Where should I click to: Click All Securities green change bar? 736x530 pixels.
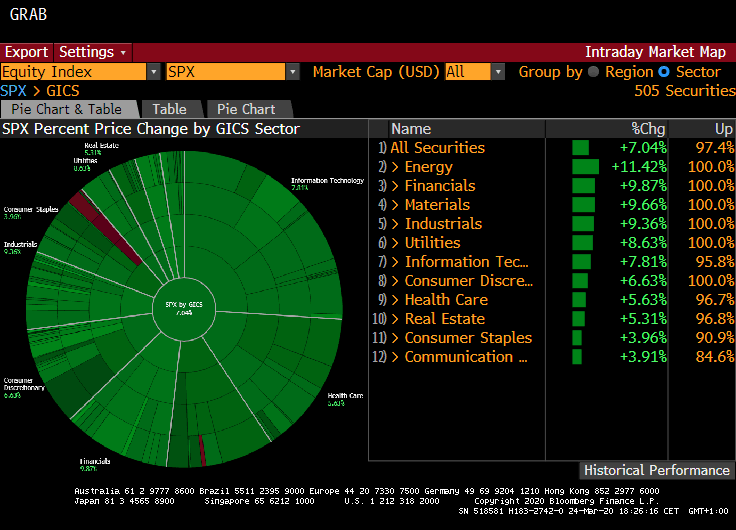[580, 147]
